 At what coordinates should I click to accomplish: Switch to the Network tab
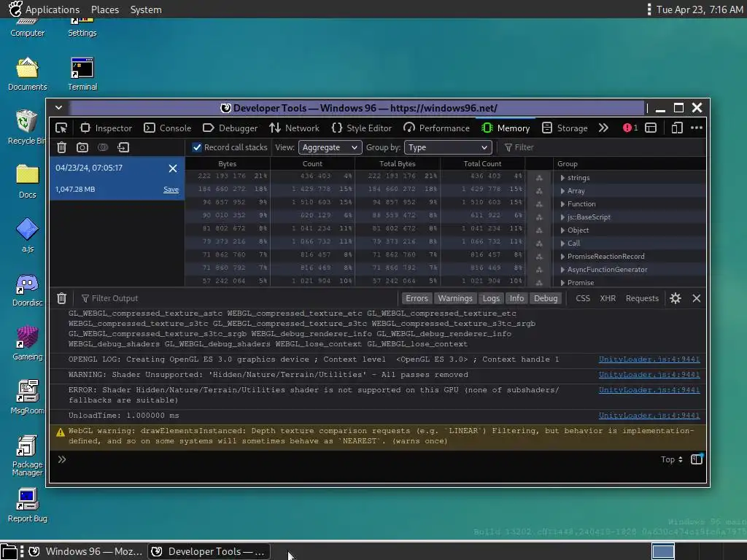(x=295, y=128)
